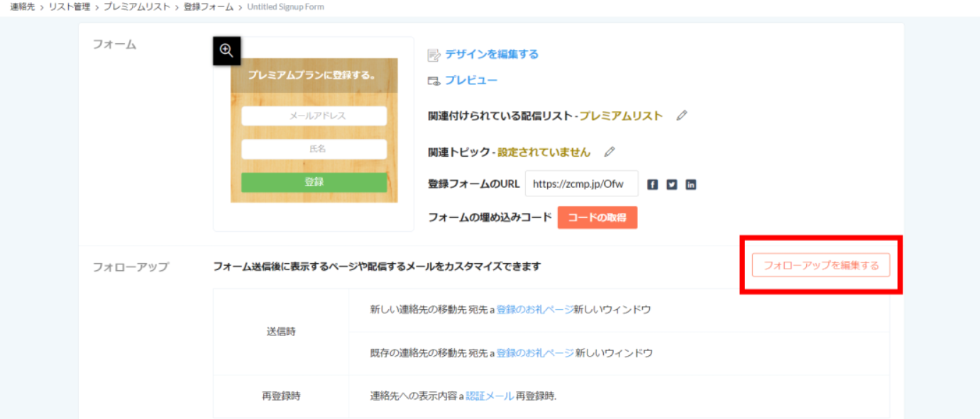Share form URL on Facebook icon
980x419 pixels.
tap(653, 184)
